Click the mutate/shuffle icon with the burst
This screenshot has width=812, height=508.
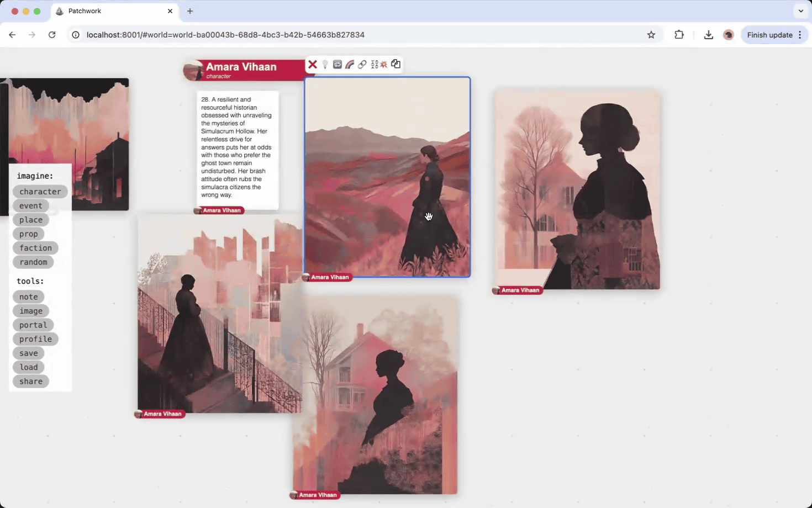coord(380,64)
